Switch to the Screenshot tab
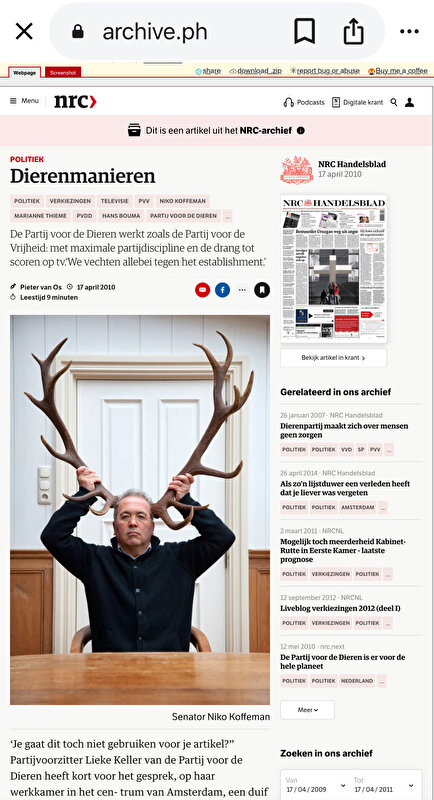Image resolution: width=434 pixels, height=800 pixels. click(x=63, y=73)
